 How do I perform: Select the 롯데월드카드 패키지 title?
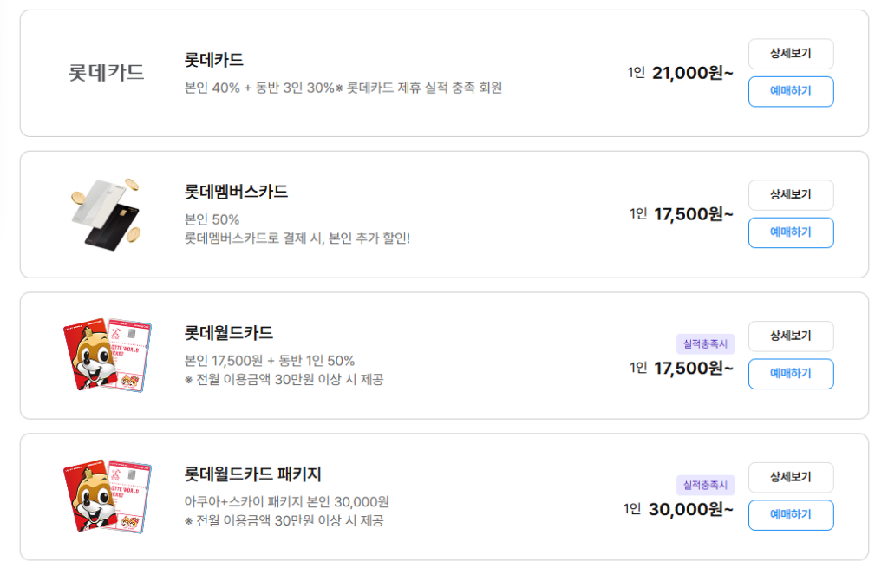point(252,474)
